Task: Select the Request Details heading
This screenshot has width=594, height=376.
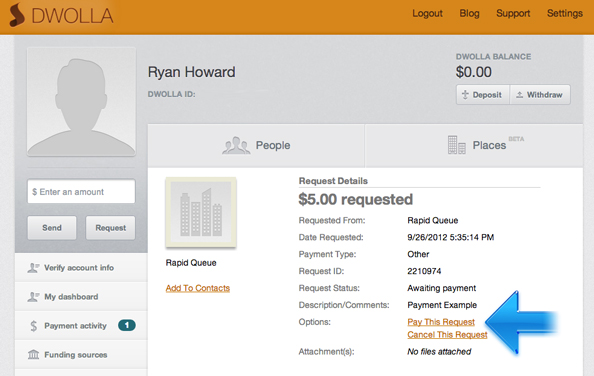Action: [333, 181]
